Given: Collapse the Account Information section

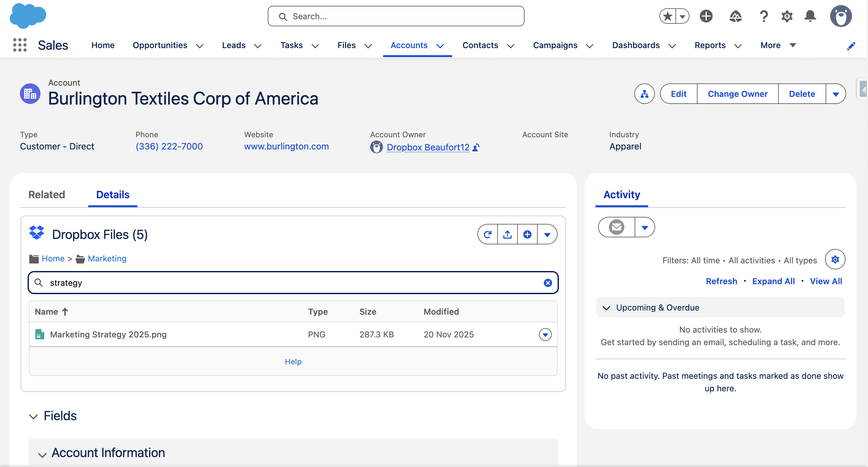Looking at the screenshot, I should coord(42,455).
